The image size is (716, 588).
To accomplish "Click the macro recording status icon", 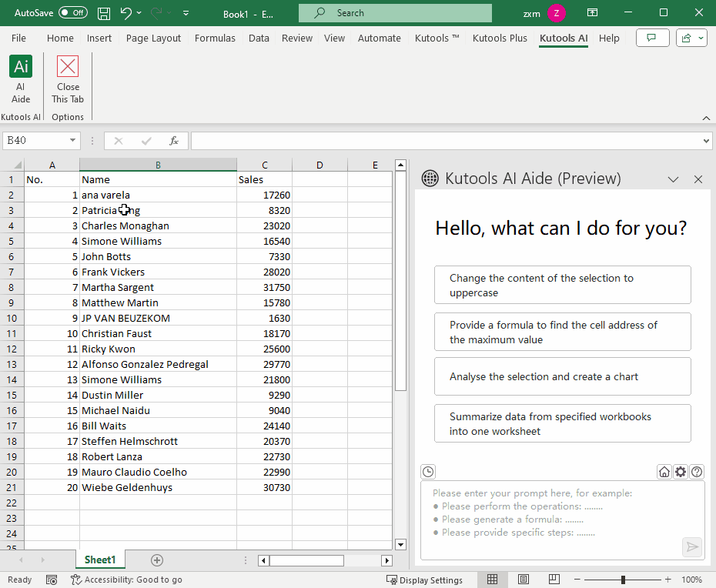I will tap(52, 580).
